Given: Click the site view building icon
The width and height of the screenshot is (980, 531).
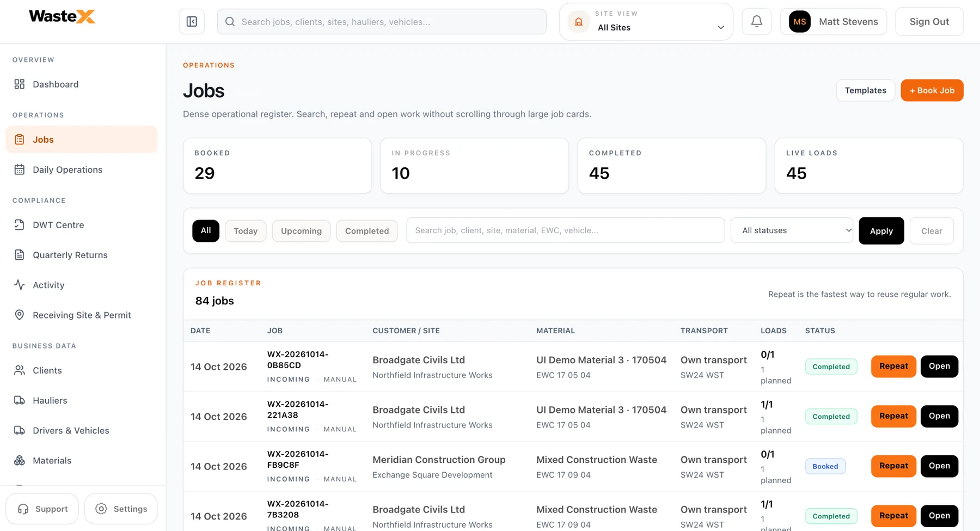Looking at the screenshot, I should click(x=579, y=22).
